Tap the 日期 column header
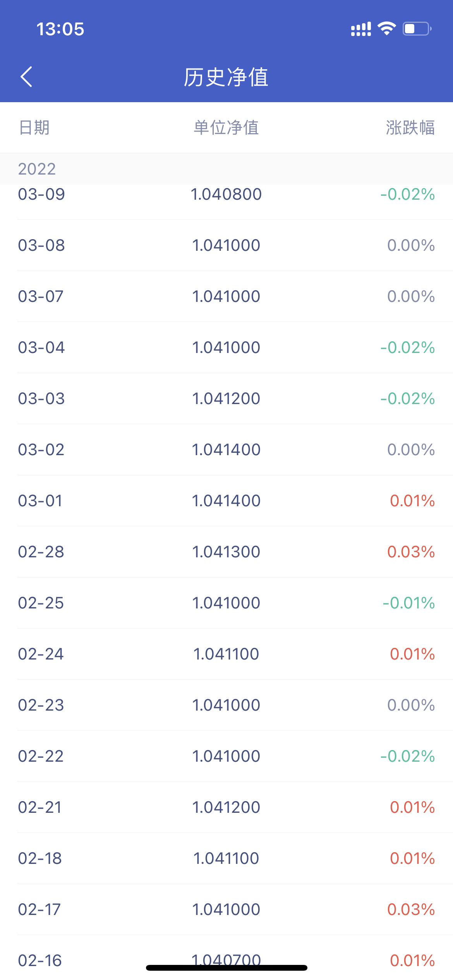The height and width of the screenshot is (980, 453). (x=34, y=127)
